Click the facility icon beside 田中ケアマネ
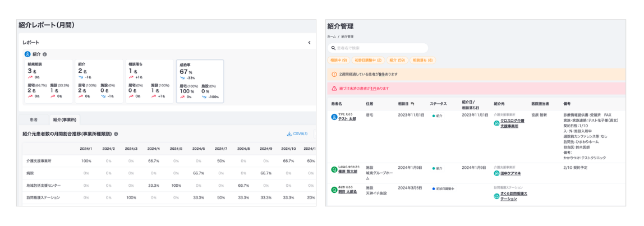Image resolution: width=644 pixels, height=226 pixels. [496, 173]
